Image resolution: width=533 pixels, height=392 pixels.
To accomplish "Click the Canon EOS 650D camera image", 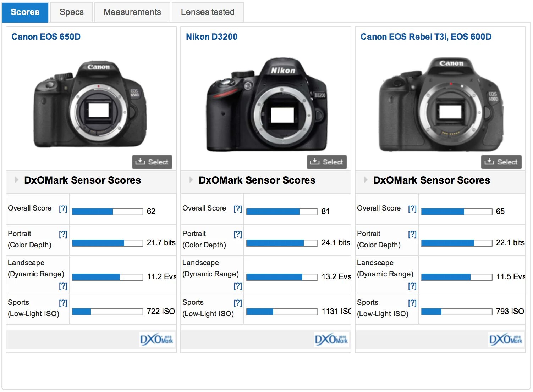I will 90,104.
